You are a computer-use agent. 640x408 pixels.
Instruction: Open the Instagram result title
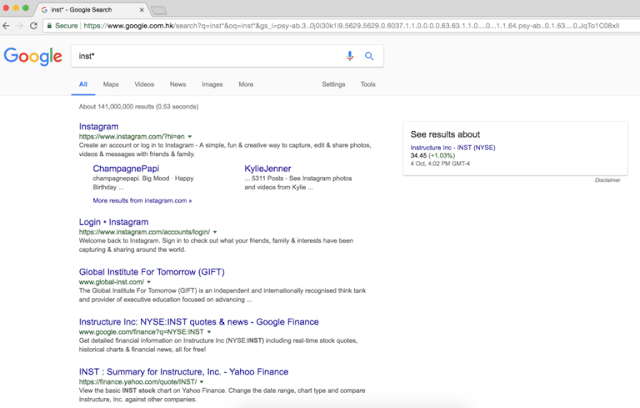click(x=99, y=126)
